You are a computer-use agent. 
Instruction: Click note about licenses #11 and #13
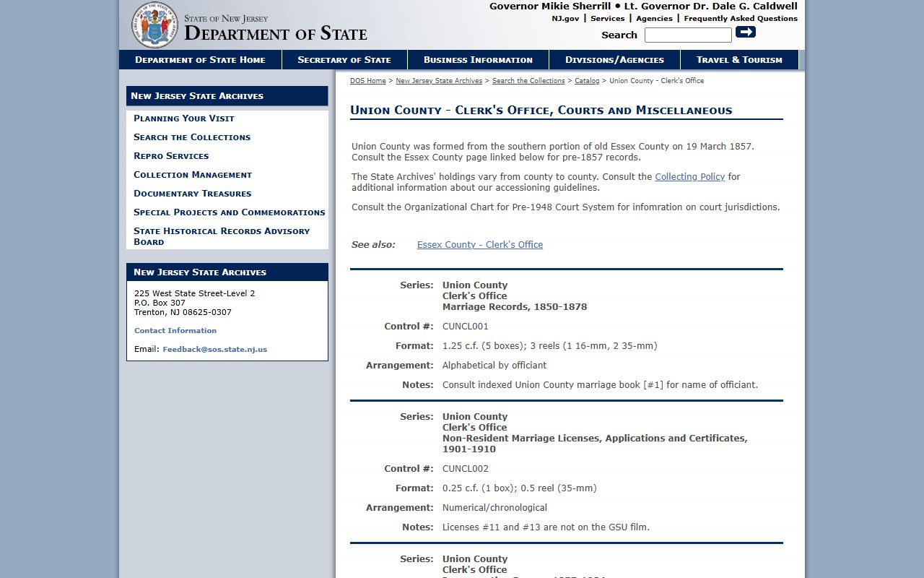tap(546, 527)
